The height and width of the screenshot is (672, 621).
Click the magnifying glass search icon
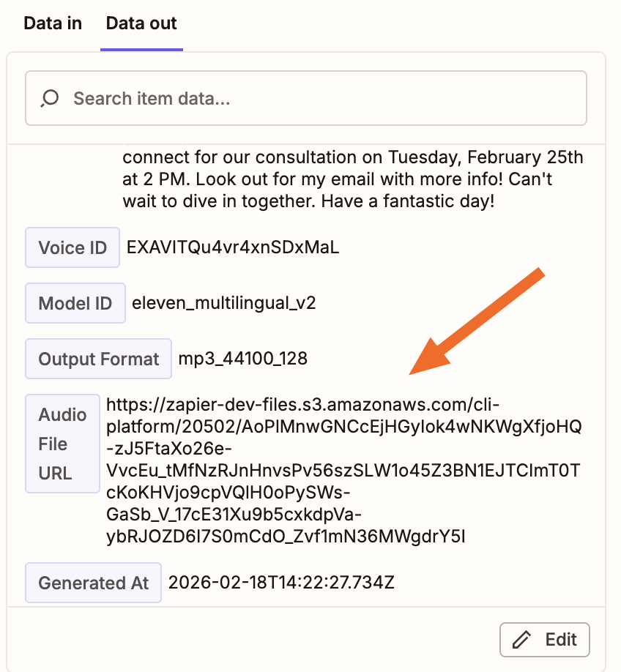point(48,97)
